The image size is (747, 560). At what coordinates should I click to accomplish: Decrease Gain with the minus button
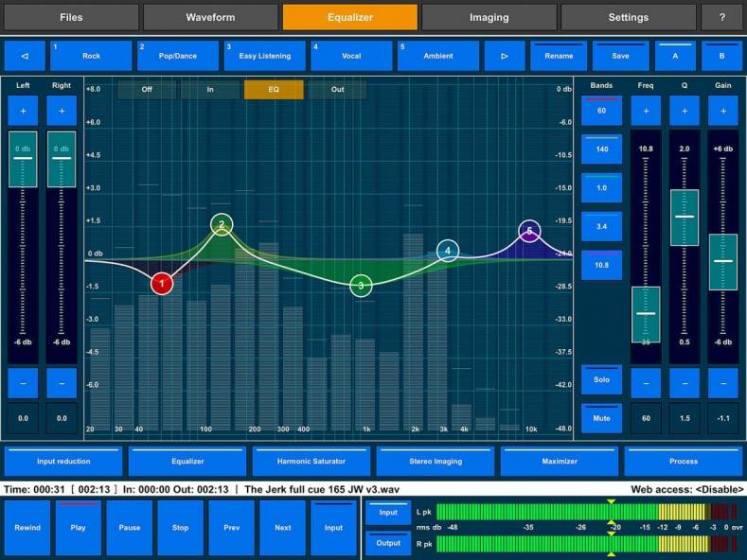click(722, 383)
